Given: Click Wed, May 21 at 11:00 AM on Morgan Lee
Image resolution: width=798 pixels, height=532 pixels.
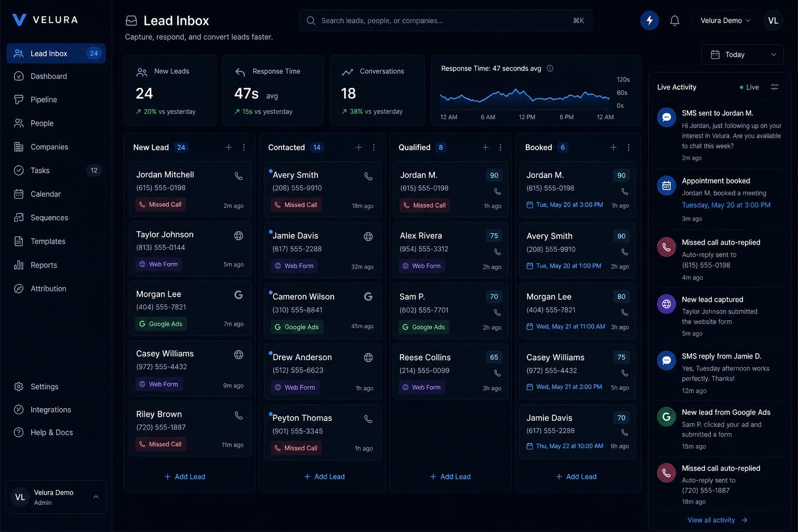Looking at the screenshot, I should 566,327.
